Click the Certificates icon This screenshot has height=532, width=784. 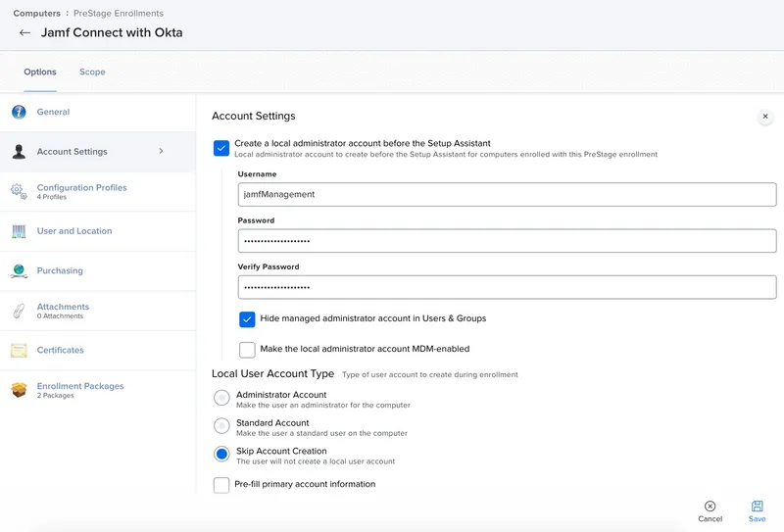pyautogui.click(x=19, y=350)
